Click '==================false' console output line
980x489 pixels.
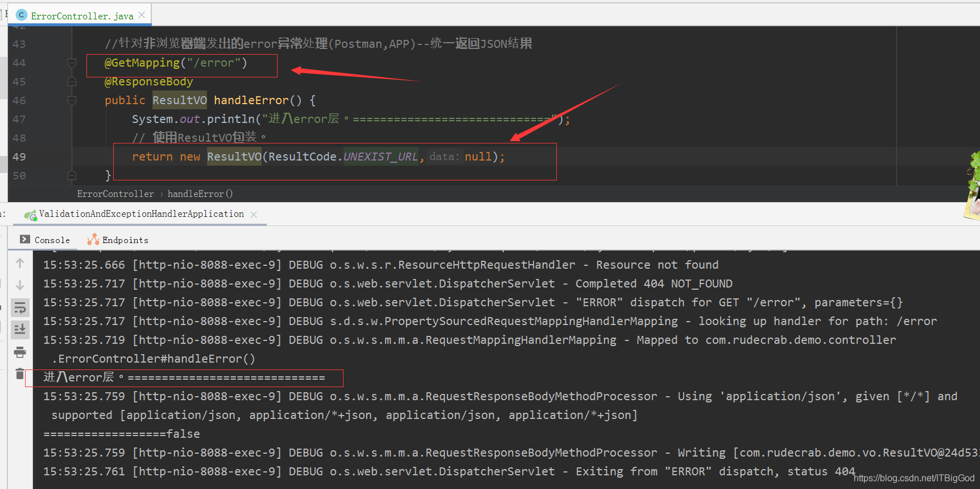(x=122, y=434)
